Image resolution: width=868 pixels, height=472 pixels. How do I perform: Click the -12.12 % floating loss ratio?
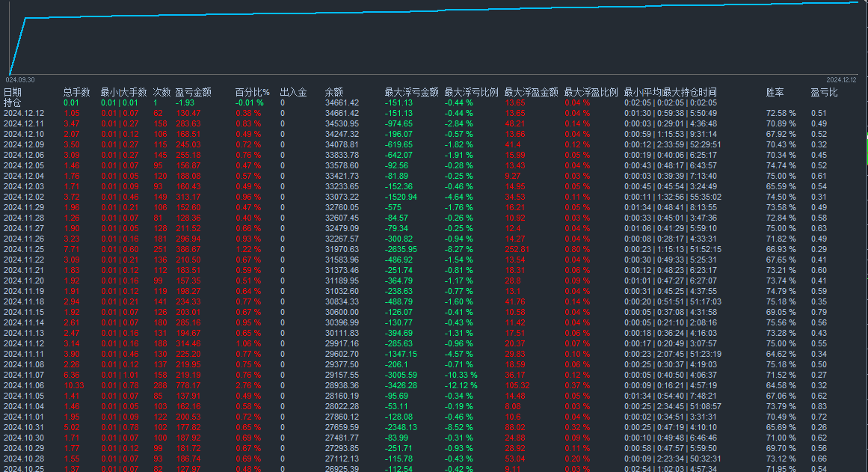pos(461,385)
